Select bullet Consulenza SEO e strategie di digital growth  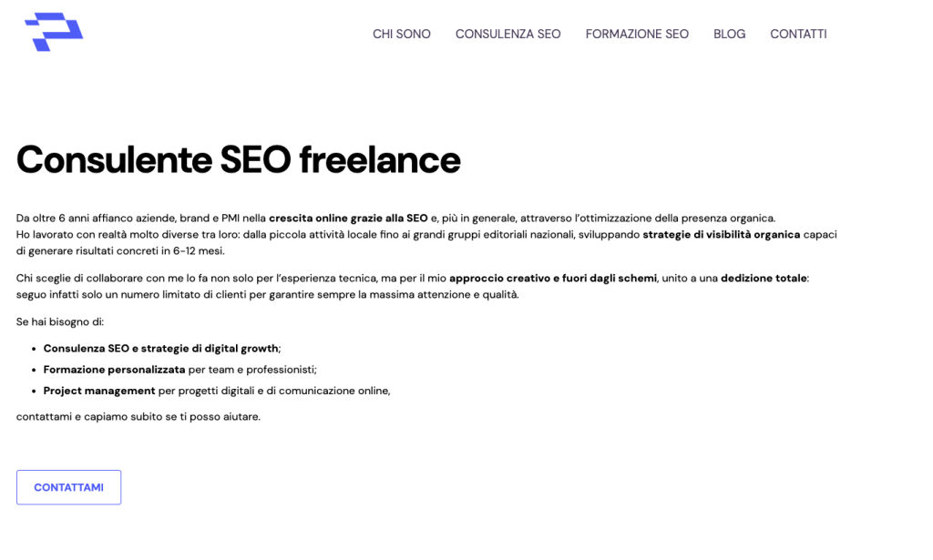(x=162, y=349)
